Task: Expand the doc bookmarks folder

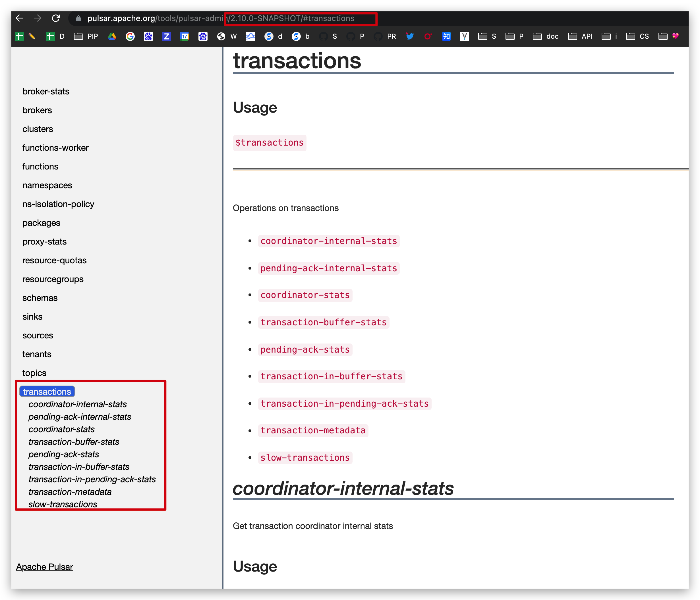Action: tap(545, 36)
